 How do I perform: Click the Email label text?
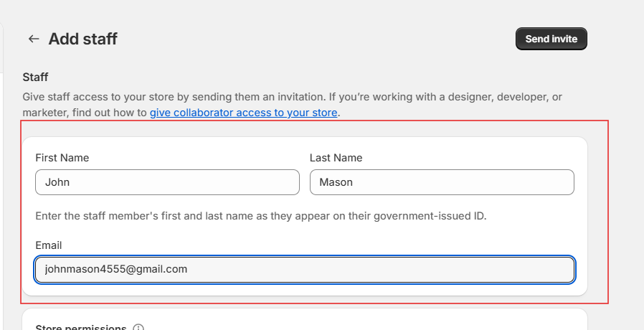pos(49,245)
